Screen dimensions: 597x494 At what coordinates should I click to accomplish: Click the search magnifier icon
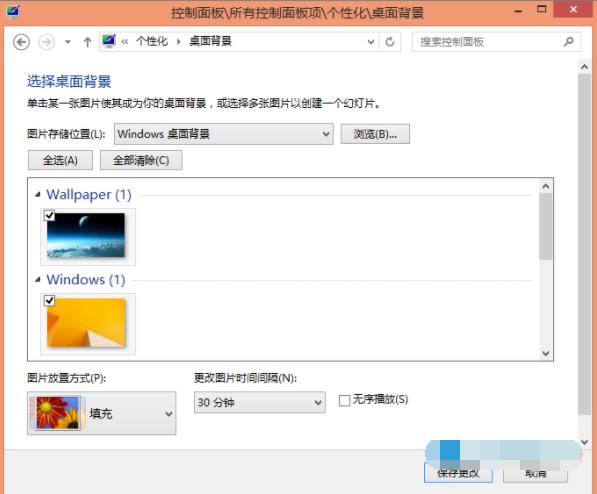pos(569,42)
